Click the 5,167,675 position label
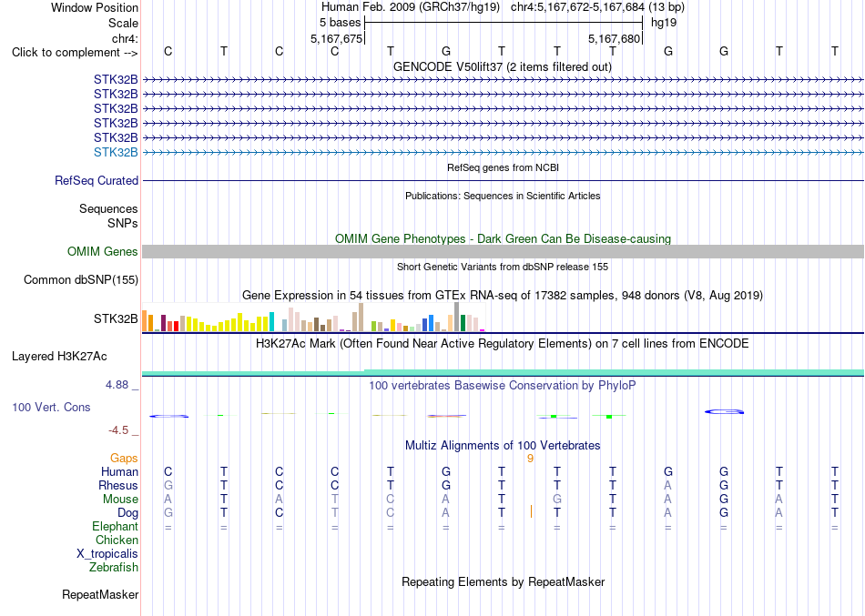Screen dimensions: 865x616 coord(337,38)
